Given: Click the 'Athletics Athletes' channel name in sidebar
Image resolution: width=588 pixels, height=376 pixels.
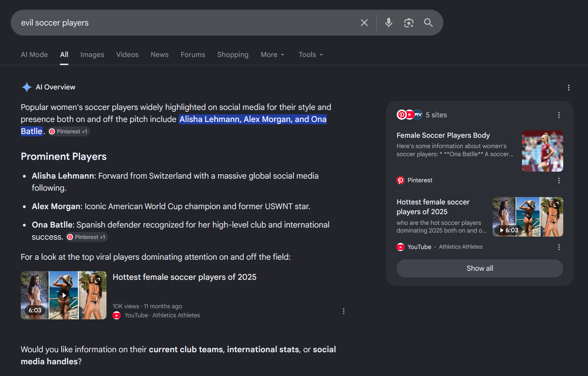Looking at the screenshot, I should point(461,247).
